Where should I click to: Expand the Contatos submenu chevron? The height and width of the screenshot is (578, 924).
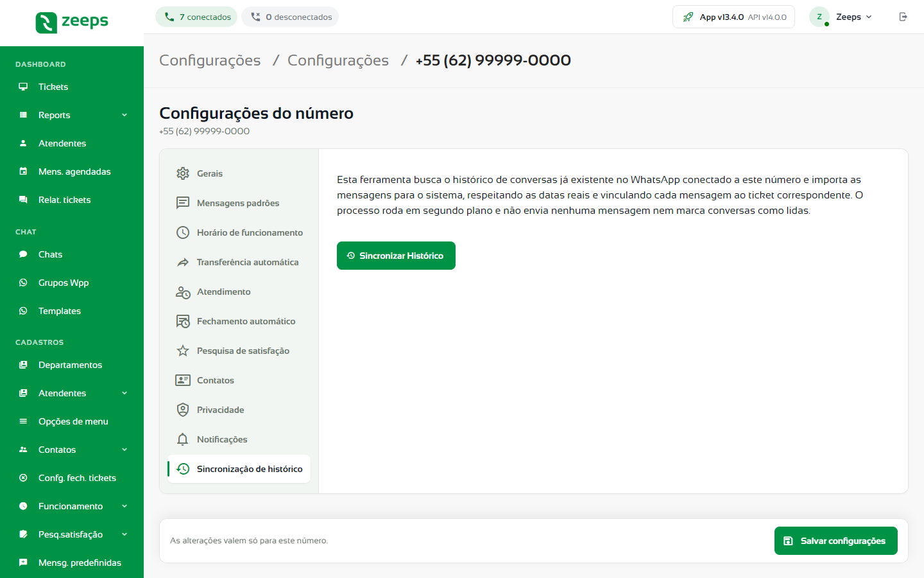tap(124, 450)
